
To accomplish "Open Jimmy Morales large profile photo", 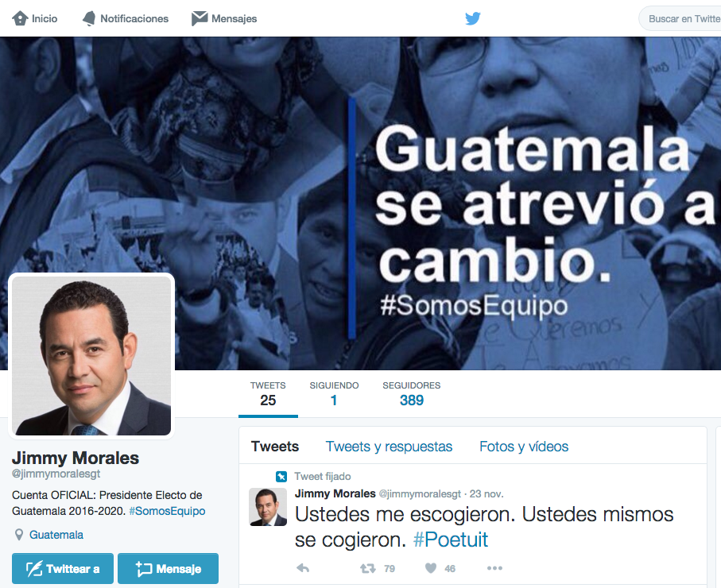I will coord(91,356).
